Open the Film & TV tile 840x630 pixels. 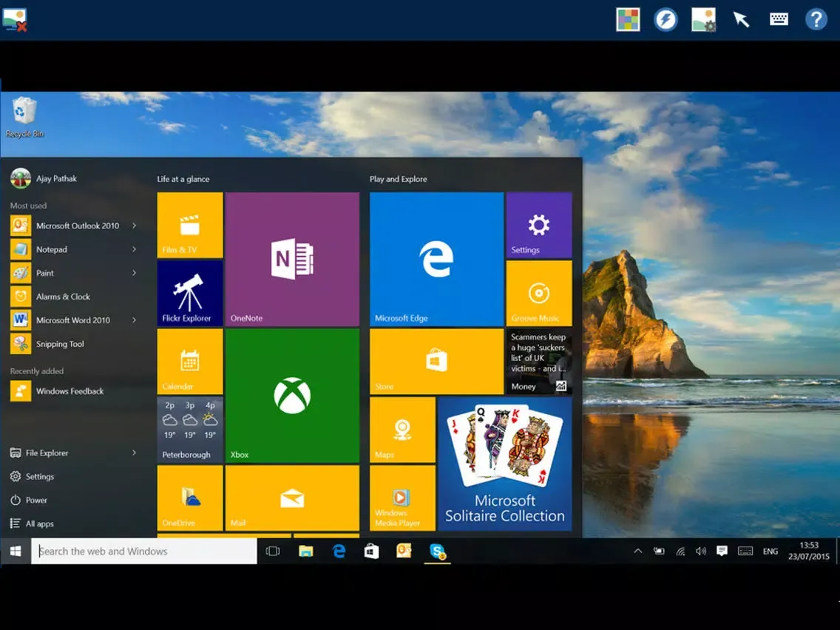[189, 225]
